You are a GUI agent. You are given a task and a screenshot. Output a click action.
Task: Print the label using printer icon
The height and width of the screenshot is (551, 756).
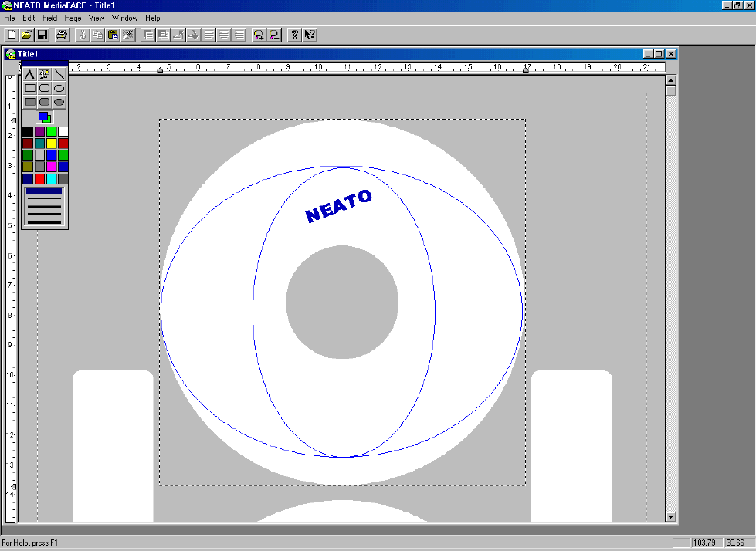click(x=62, y=35)
